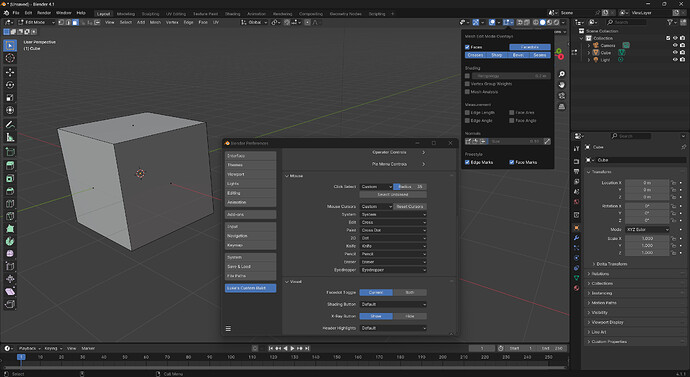Click the viewport zoom magnifier icon
Screen dimensions: 690x377
point(562,74)
